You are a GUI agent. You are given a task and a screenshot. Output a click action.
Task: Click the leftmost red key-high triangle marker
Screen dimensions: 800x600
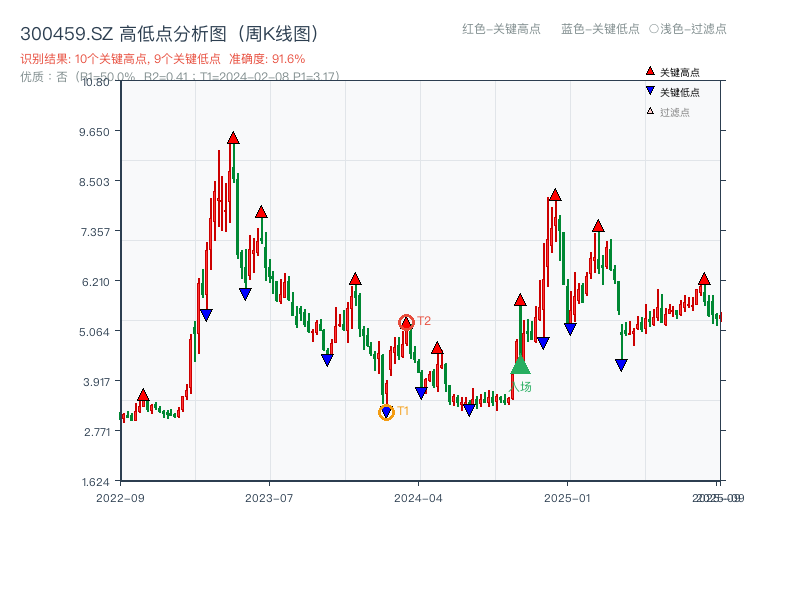tap(143, 395)
